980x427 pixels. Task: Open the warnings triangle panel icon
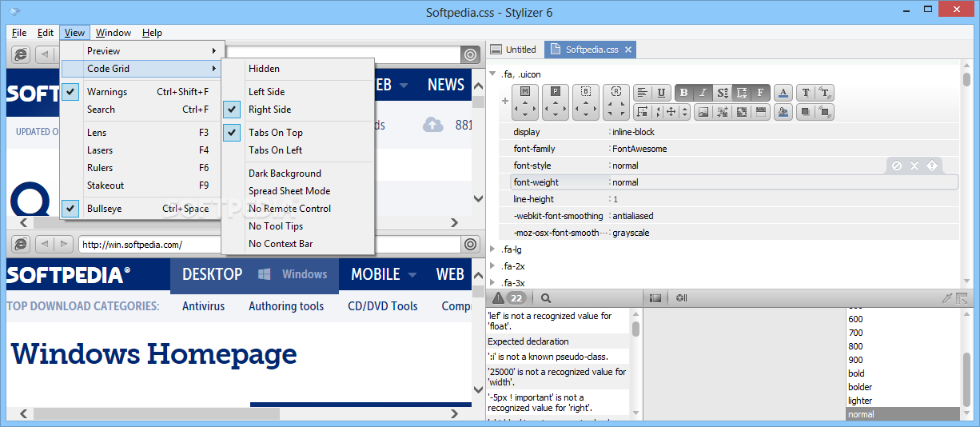click(498, 298)
